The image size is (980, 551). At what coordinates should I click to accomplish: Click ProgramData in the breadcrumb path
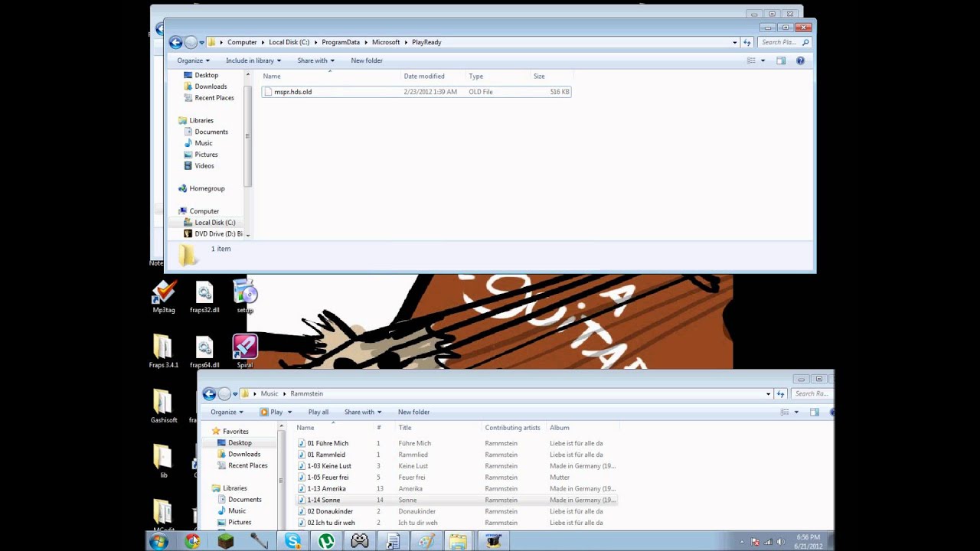point(341,43)
